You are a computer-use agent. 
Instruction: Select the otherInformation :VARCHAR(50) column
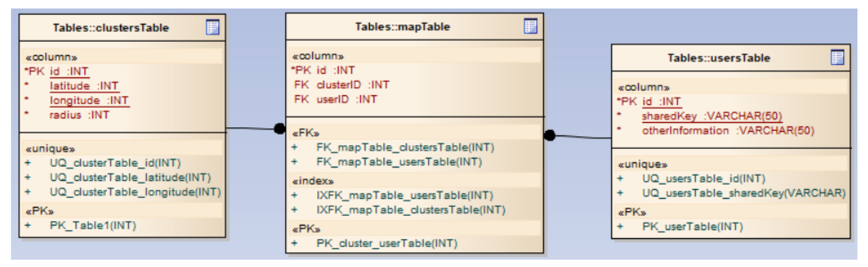pyautogui.click(x=728, y=131)
